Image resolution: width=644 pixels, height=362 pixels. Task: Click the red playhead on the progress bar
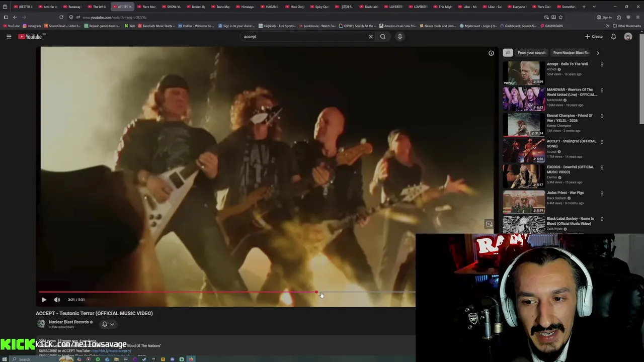tap(316, 292)
